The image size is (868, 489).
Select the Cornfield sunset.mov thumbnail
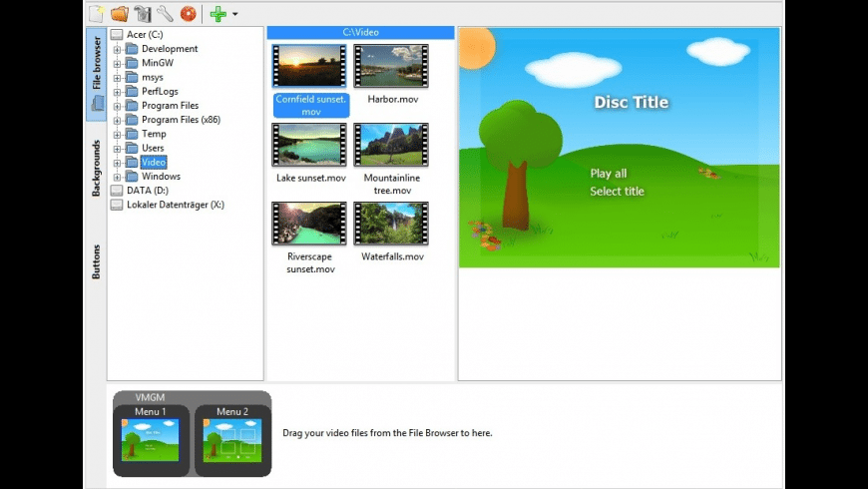[309, 66]
